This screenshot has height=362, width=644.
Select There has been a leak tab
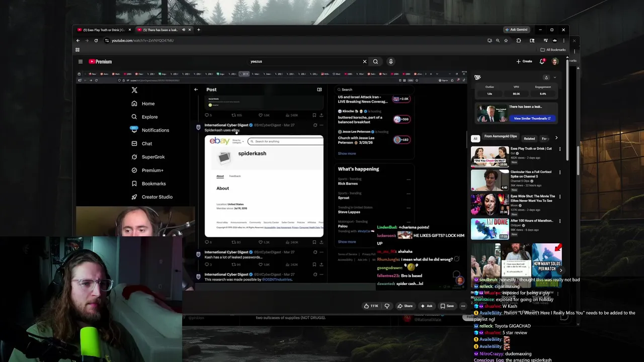point(161,30)
